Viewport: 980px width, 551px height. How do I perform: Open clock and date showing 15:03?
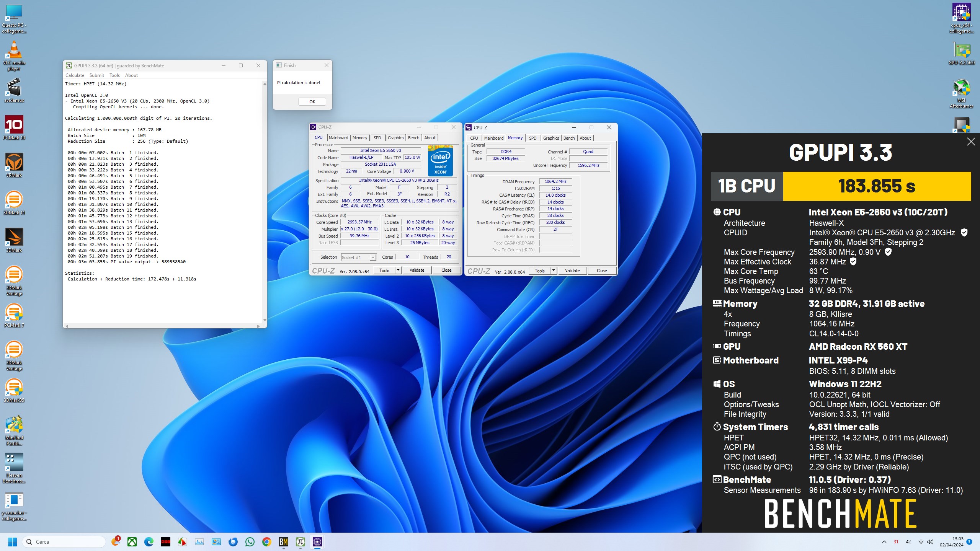(x=952, y=542)
